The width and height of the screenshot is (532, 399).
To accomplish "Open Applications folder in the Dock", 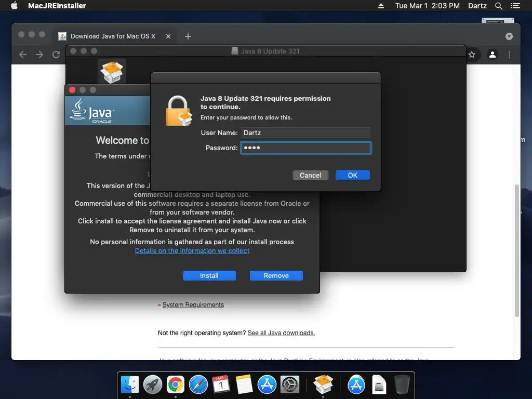I will pos(356,385).
